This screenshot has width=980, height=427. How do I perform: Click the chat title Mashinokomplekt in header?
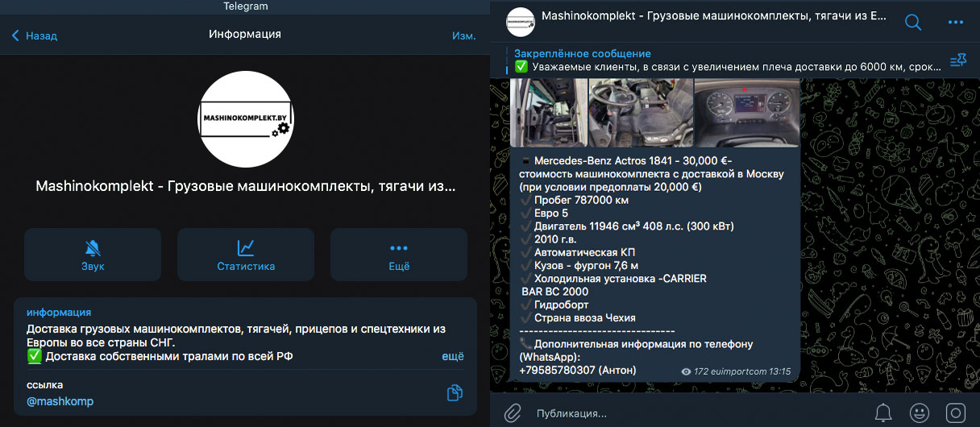(714, 15)
